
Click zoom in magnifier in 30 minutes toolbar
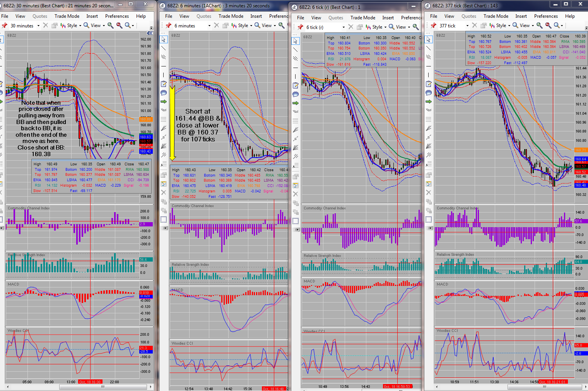pos(110,25)
